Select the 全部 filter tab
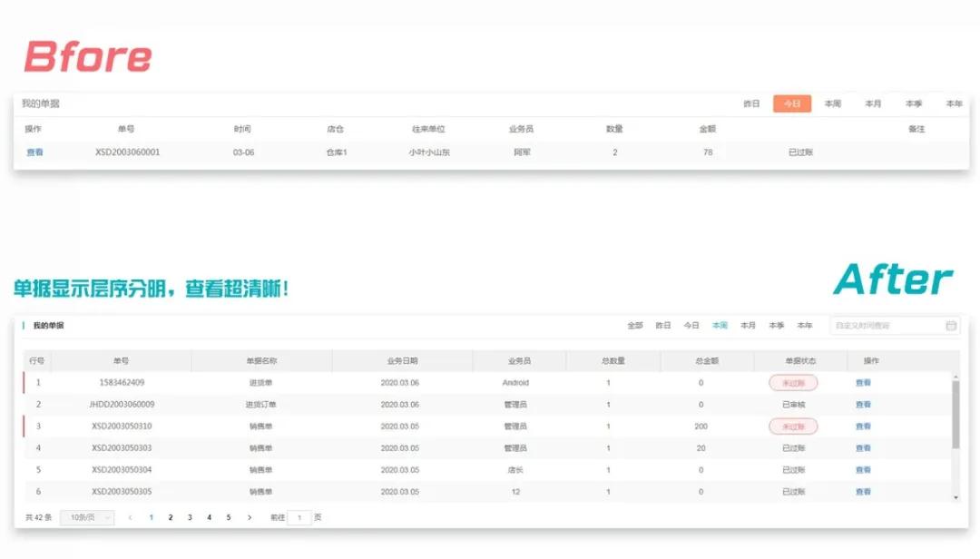The height and width of the screenshot is (559, 980). (x=635, y=325)
